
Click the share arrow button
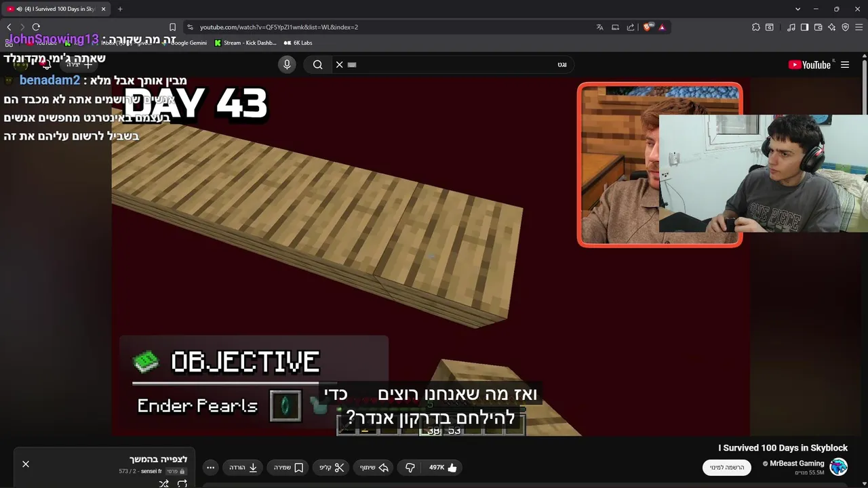point(374,468)
